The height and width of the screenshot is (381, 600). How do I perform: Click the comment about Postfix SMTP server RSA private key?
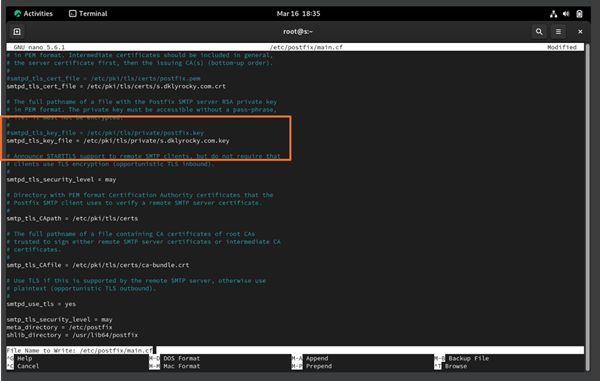tap(142, 102)
